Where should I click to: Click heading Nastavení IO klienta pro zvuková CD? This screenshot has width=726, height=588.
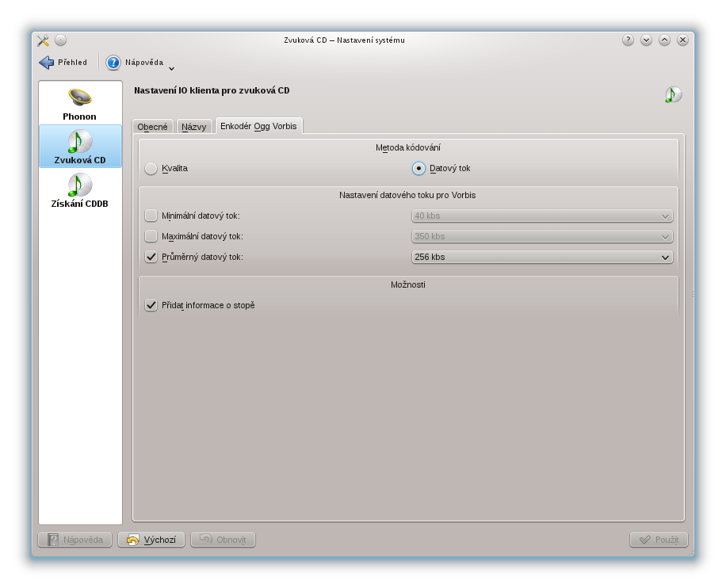point(212,91)
